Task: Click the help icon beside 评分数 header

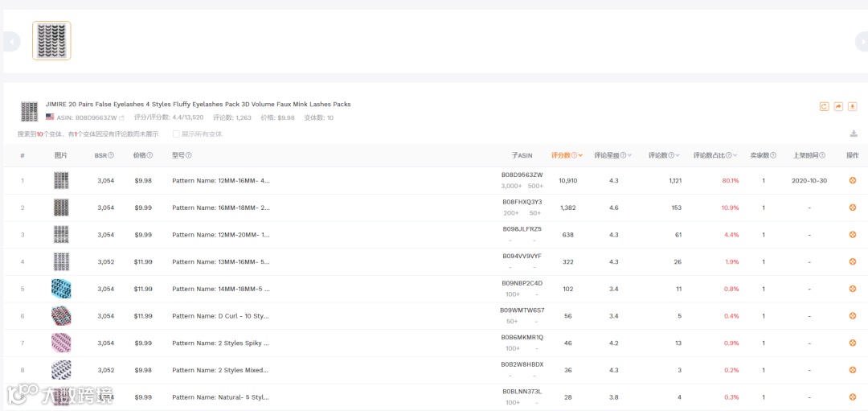Action: coord(574,156)
